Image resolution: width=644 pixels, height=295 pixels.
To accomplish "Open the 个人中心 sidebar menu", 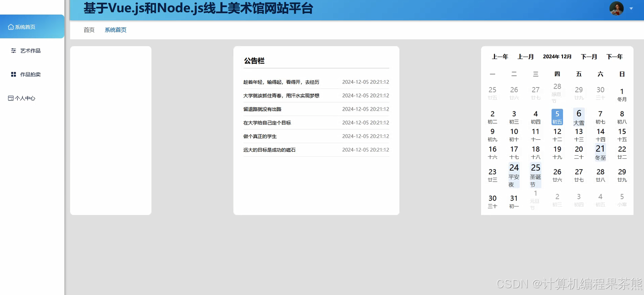I will click(x=32, y=98).
